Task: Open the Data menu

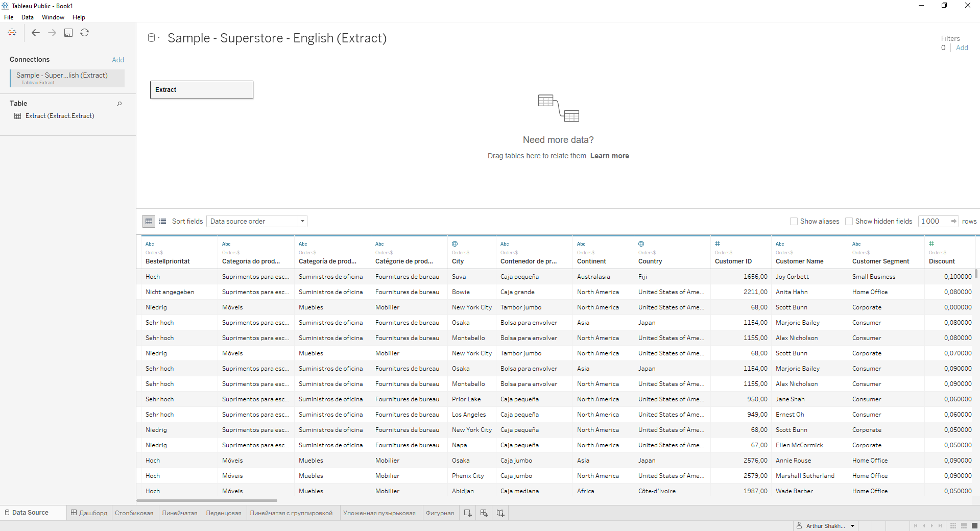Action: click(28, 17)
